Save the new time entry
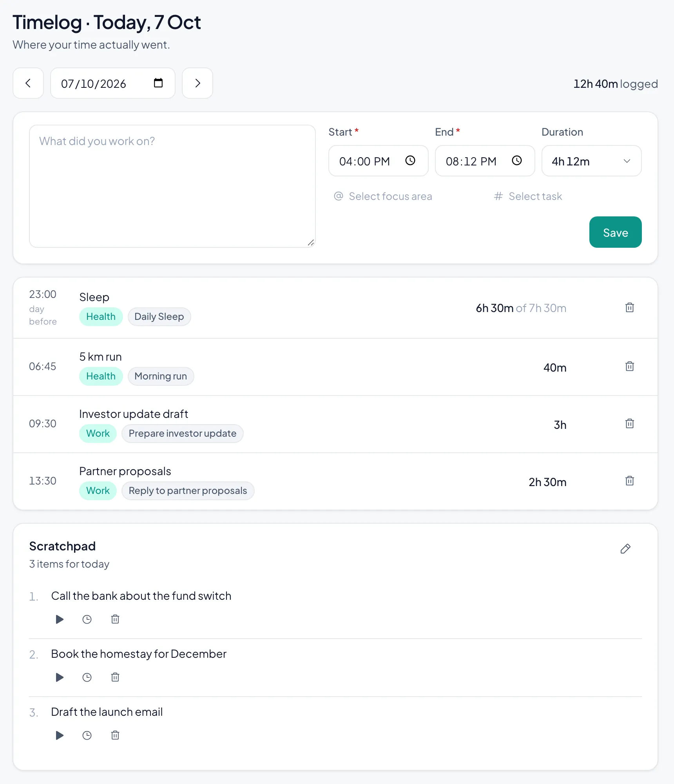 pyautogui.click(x=615, y=232)
